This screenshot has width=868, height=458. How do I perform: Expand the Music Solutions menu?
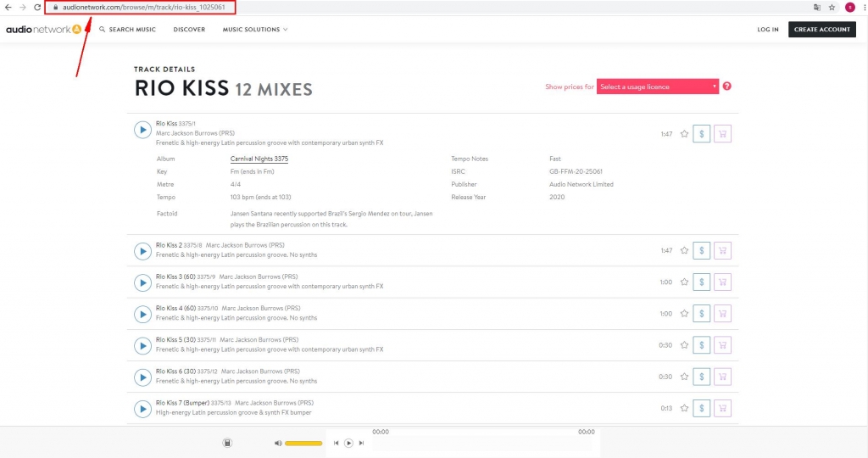pyautogui.click(x=255, y=30)
